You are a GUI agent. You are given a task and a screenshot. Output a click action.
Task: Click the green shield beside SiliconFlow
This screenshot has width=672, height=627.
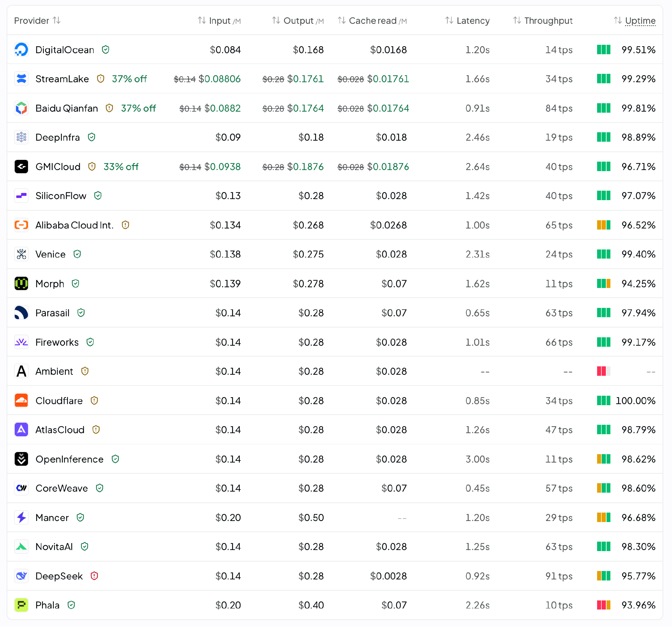[98, 196]
